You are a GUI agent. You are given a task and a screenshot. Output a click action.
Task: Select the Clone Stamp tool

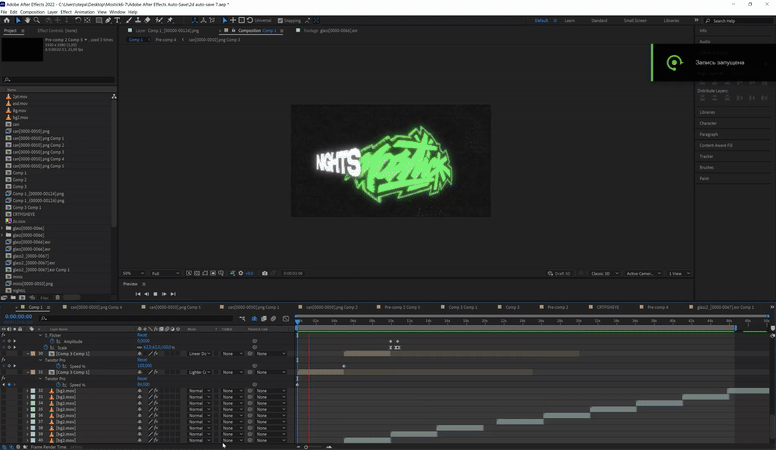tap(138, 20)
